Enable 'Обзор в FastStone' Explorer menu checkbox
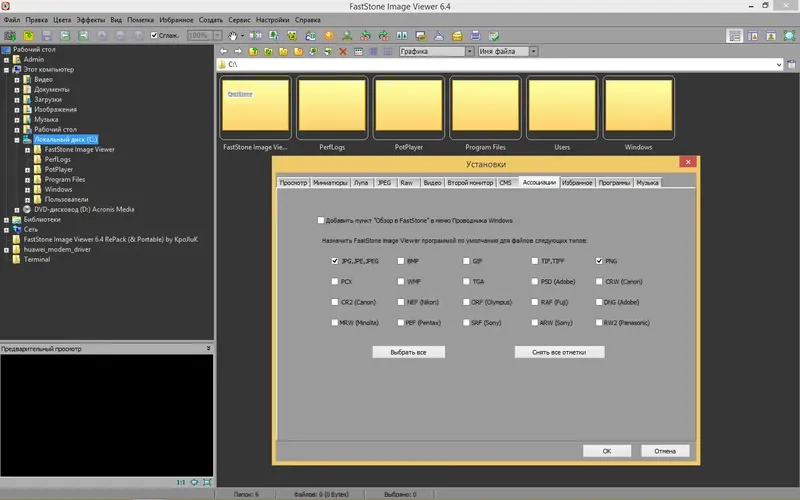The image size is (800, 500). point(320,220)
